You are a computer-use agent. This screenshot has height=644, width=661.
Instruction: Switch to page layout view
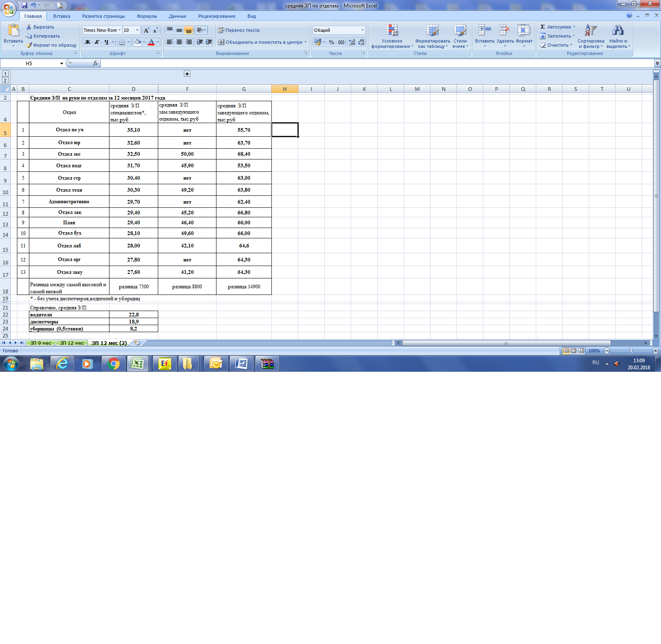(574, 351)
